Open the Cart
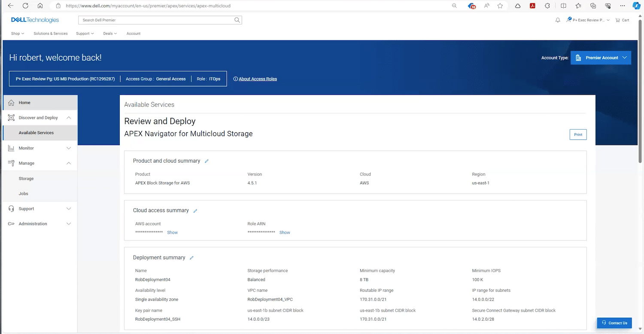The width and height of the screenshot is (644, 334). tap(622, 20)
